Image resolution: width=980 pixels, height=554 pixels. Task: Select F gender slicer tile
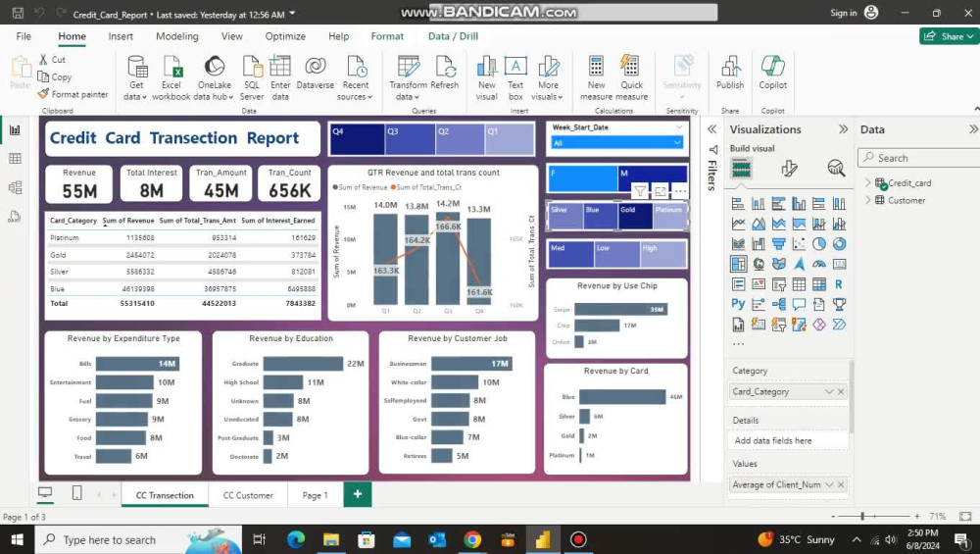(x=582, y=178)
